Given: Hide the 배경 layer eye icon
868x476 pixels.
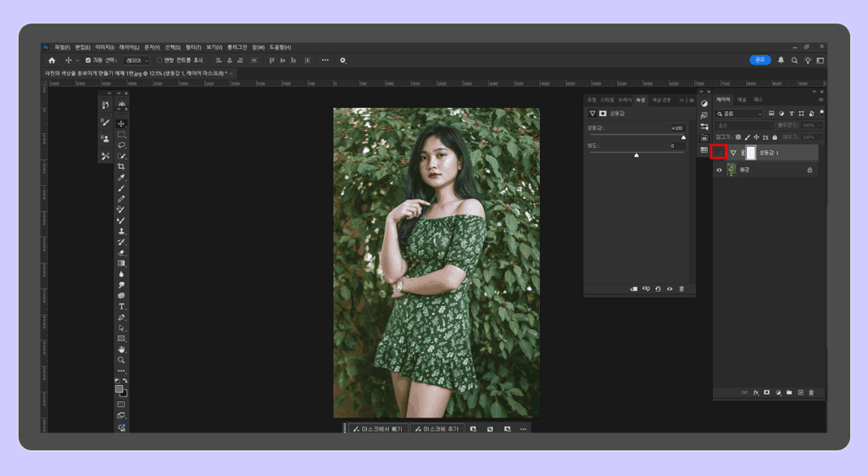Looking at the screenshot, I should coord(719,170).
